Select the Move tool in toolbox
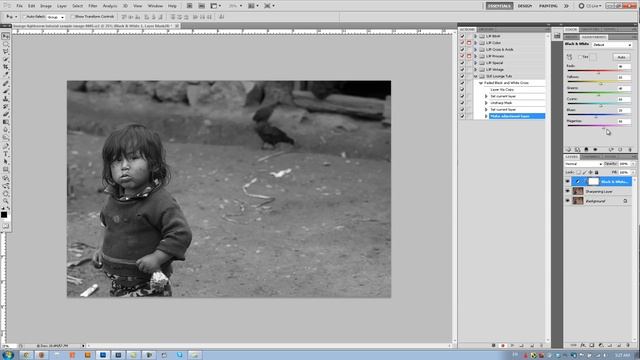 click(5, 36)
